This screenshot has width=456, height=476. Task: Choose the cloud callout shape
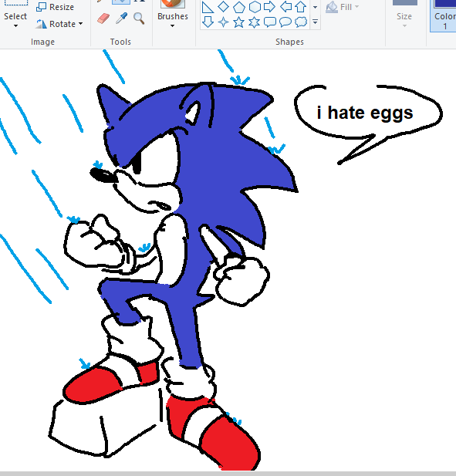(x=301, y=22)
